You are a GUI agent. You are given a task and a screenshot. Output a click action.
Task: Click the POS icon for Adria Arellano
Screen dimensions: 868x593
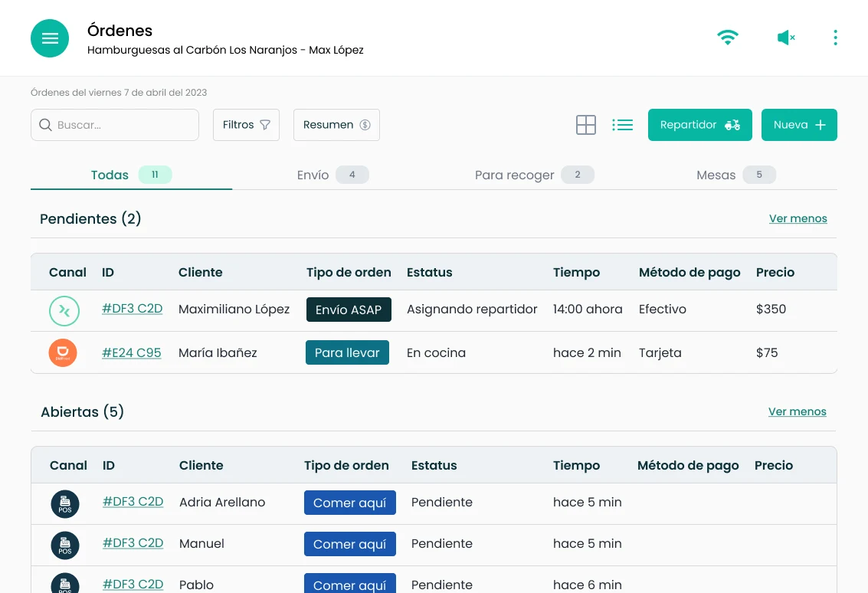click(65, 504)
